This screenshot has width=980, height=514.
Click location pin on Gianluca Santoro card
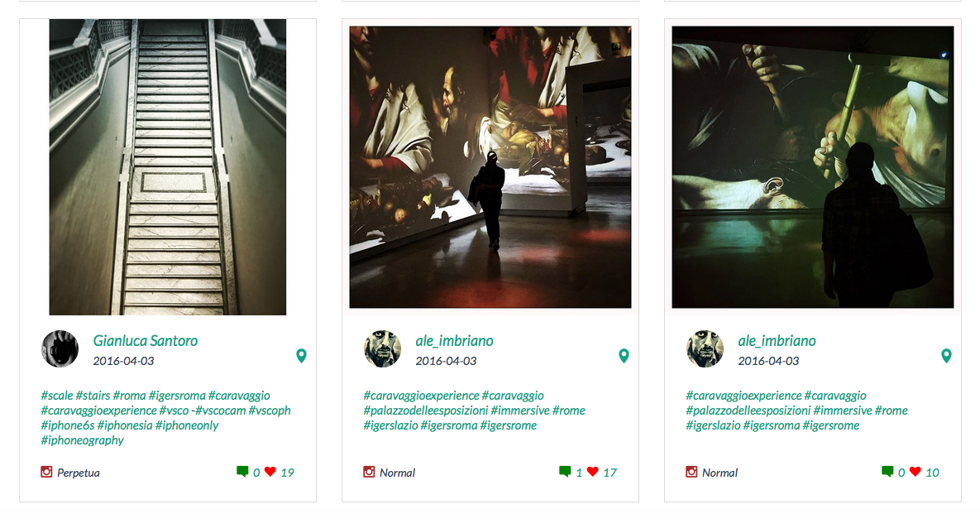[301, 356]
